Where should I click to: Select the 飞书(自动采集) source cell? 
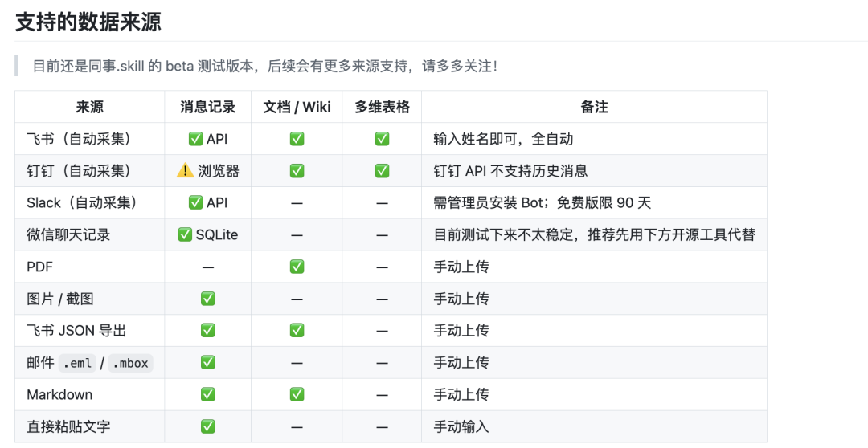point(90,139)
